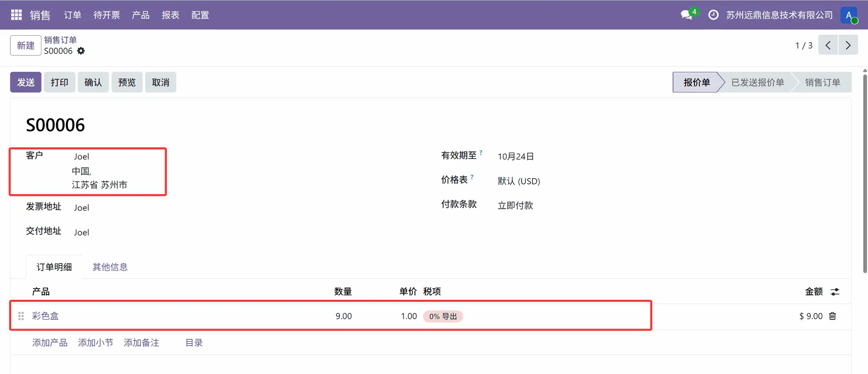Click the 确认 button
Viewport: 868px width, 374px height.
click(x=93, y=82)
